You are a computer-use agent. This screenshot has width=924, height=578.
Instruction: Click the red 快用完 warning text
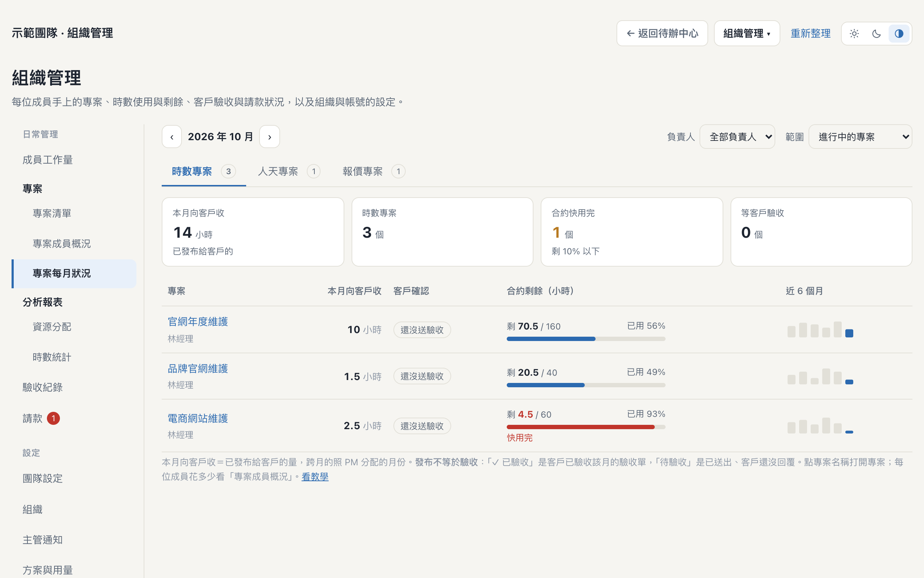[x=519, y=438]
